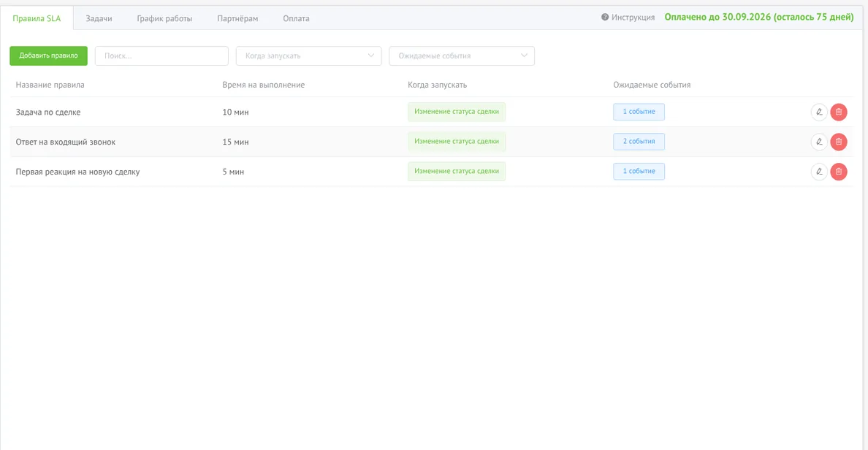Click the "1 событие" badge for Задача по сделке
Screen dimensions: 868x450
point(639,112)
